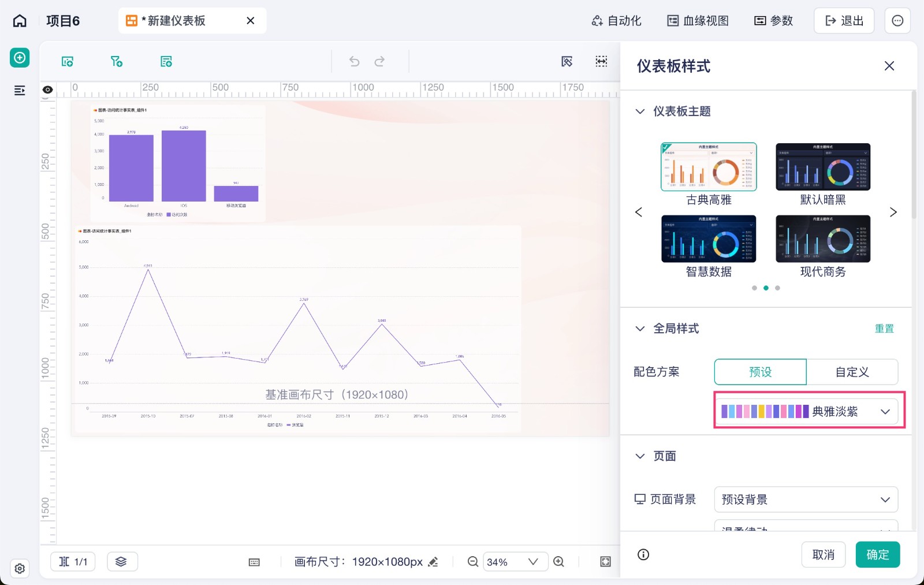The height and width of the screenshot is (585, 924).
Task: Open the 参数 menu
Action: pyautogui.click(x=774, y=21)
